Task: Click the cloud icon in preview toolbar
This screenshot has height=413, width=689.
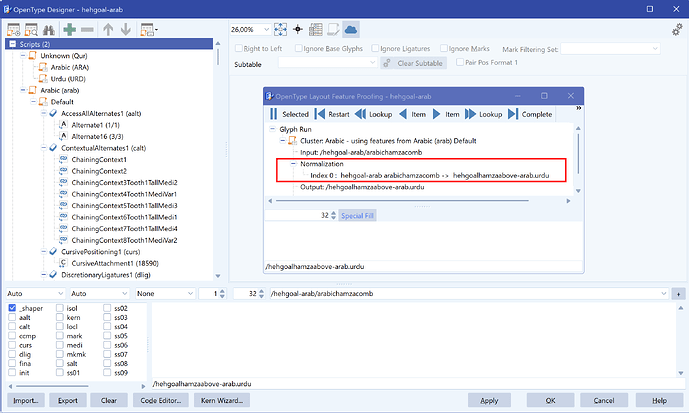Action: tap(351, 29)
